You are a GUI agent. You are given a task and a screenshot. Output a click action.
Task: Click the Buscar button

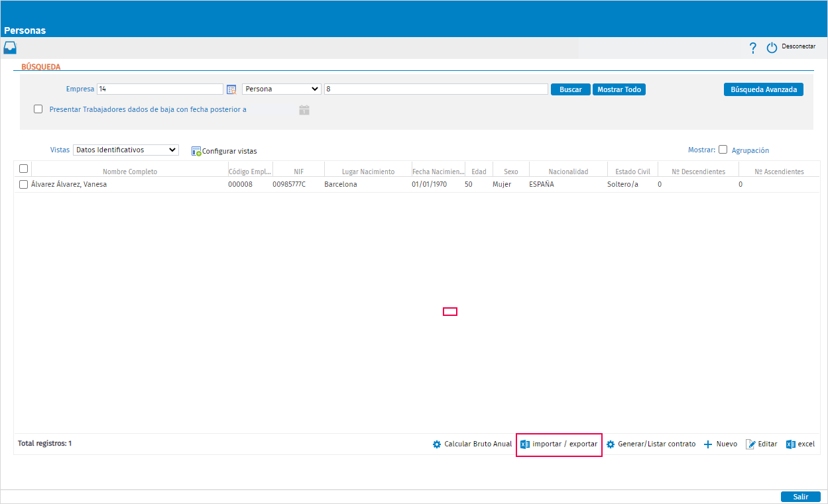click(571, 89)
